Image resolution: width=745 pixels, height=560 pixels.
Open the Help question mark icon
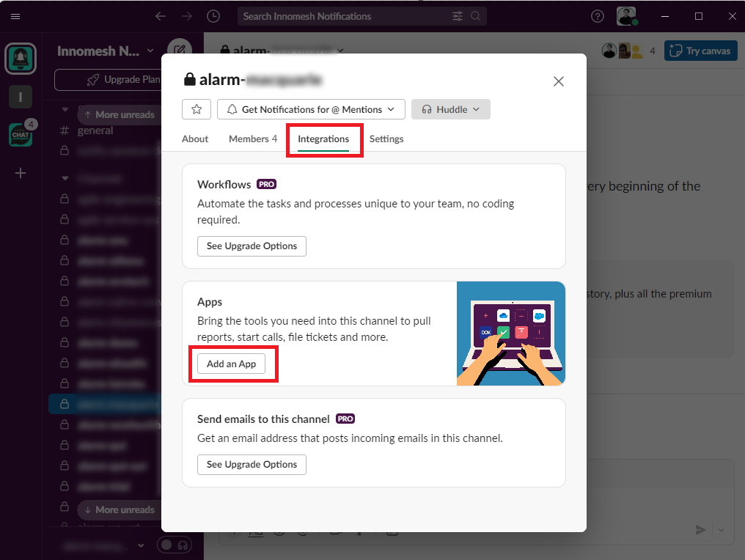pos(597,16)
